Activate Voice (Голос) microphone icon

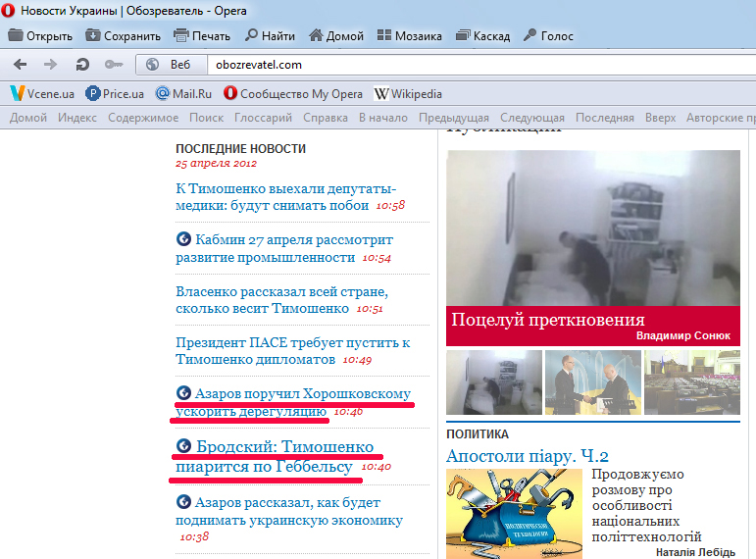(x=530, y=36)
